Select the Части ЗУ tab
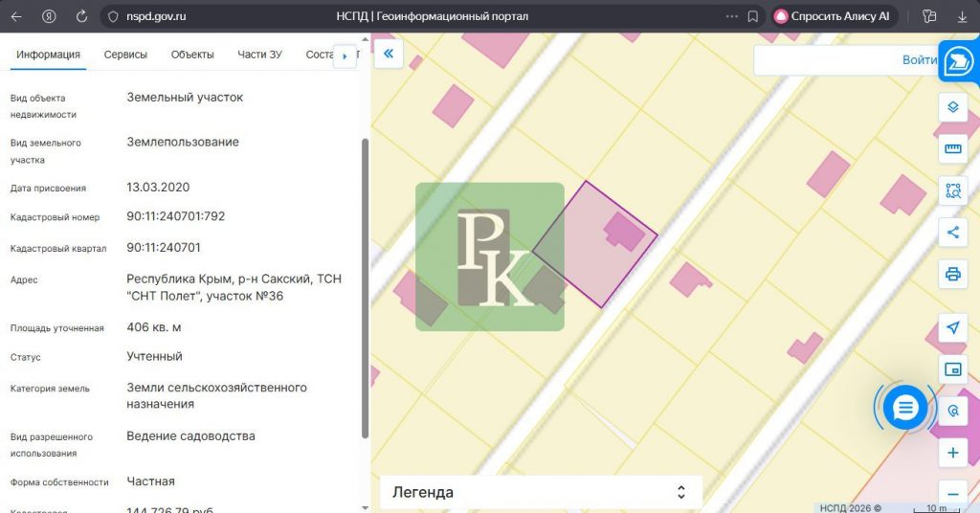980x513 pixels. click(x=259, y=55)
